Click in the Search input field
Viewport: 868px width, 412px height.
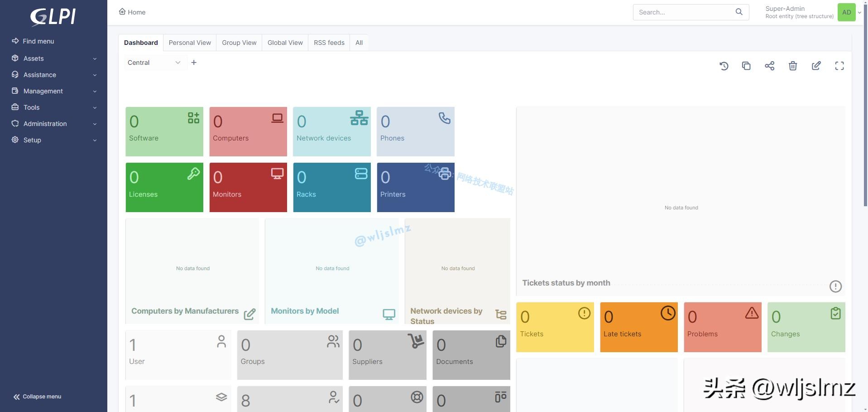[x=684, y=12]
